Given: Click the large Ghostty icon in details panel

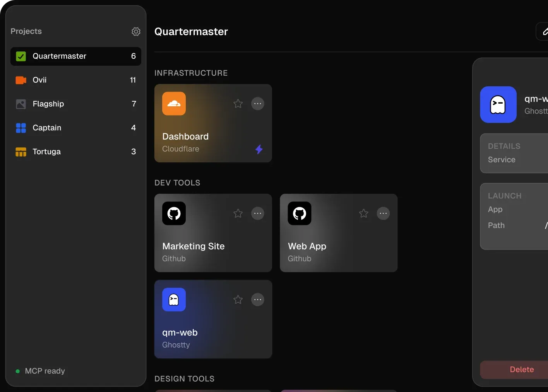Looking at the screenshot, I should coord(498,105).
